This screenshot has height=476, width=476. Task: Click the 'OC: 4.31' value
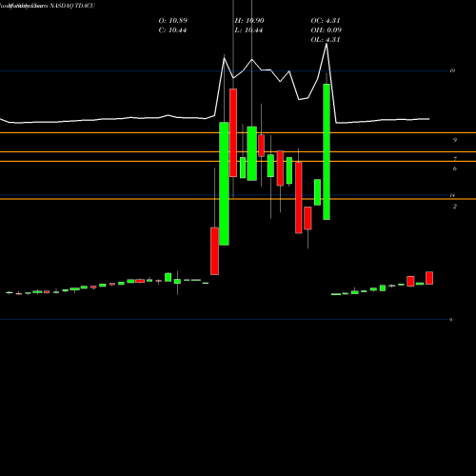pyautogui.click(x=326, y=21)
